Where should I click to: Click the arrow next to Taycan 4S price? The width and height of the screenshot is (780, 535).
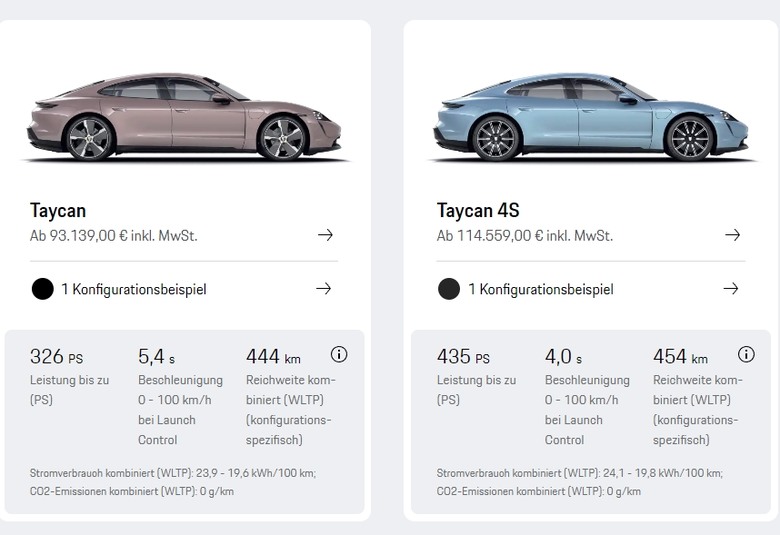[x=732, y=235]
